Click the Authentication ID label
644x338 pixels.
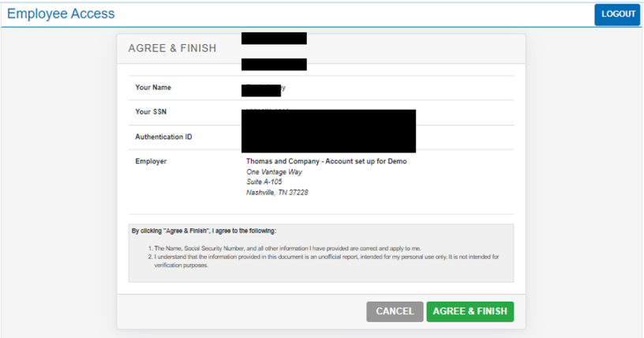[x=163, y=137]
